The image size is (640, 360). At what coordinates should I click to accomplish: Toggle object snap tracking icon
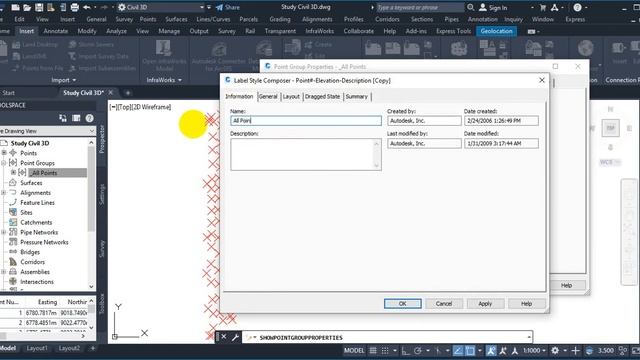pos(458,350)
